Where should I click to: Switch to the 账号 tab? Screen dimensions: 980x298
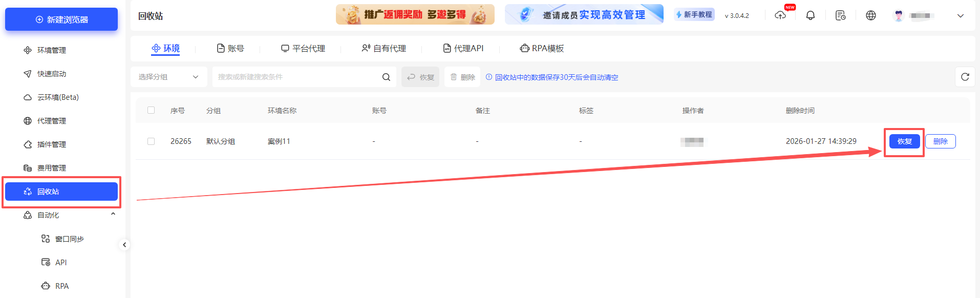pos(230,48)
